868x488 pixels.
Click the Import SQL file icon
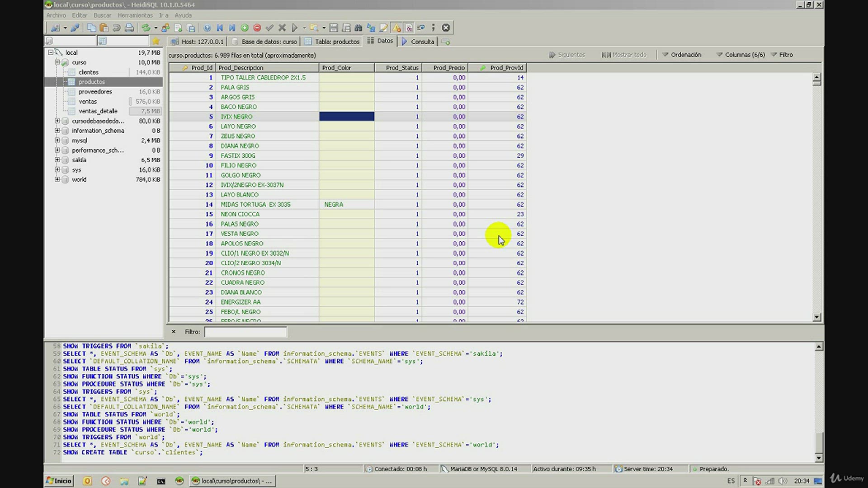tap(178, 28)
